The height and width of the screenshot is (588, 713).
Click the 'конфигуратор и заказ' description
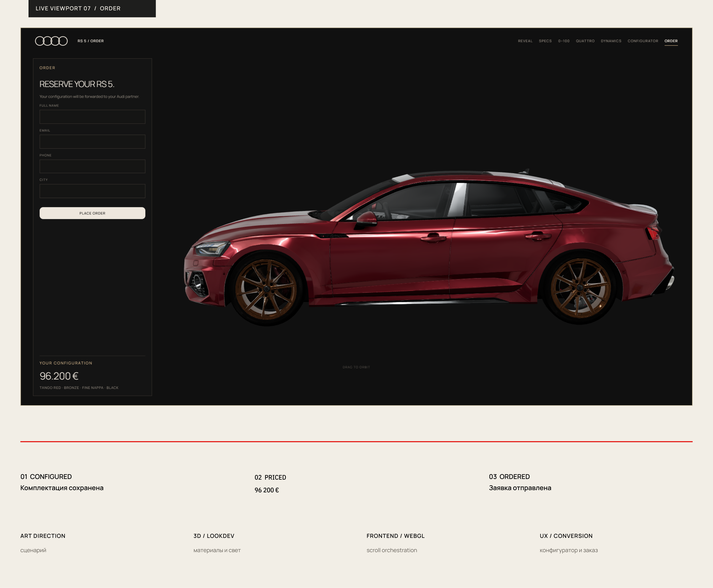(569, 550)
